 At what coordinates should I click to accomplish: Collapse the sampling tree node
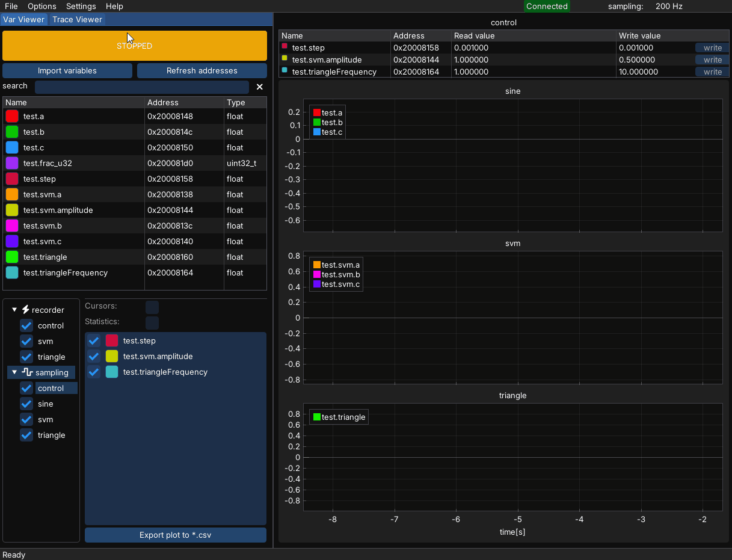coord(14,373)
